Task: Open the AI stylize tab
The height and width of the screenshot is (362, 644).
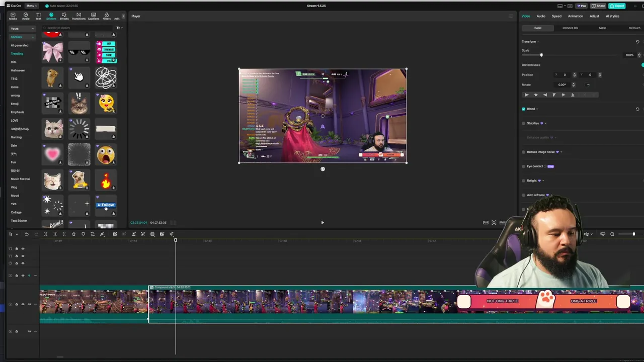Action: (x=612, y=16)
